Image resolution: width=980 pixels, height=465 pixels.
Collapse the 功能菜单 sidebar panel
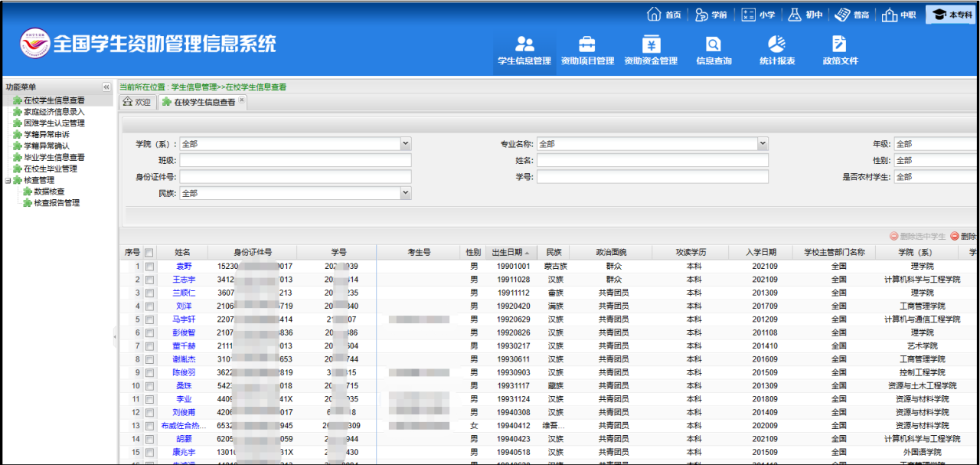tap(106, 87)
